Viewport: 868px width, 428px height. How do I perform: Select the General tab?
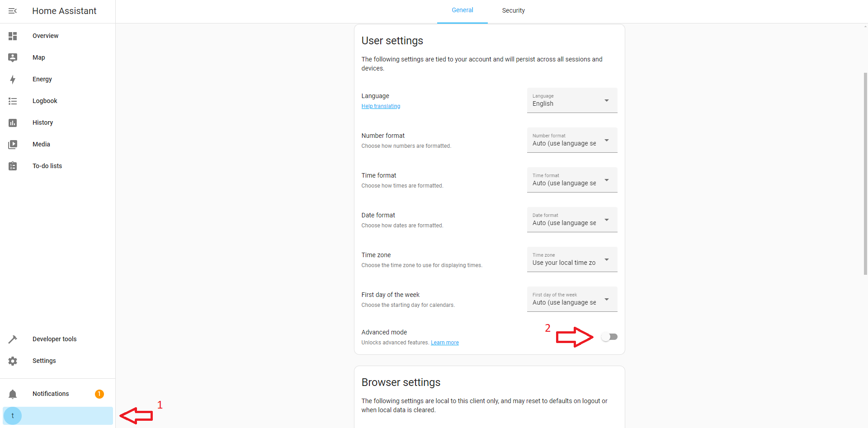pyautogui.click(x=462, y=10)
